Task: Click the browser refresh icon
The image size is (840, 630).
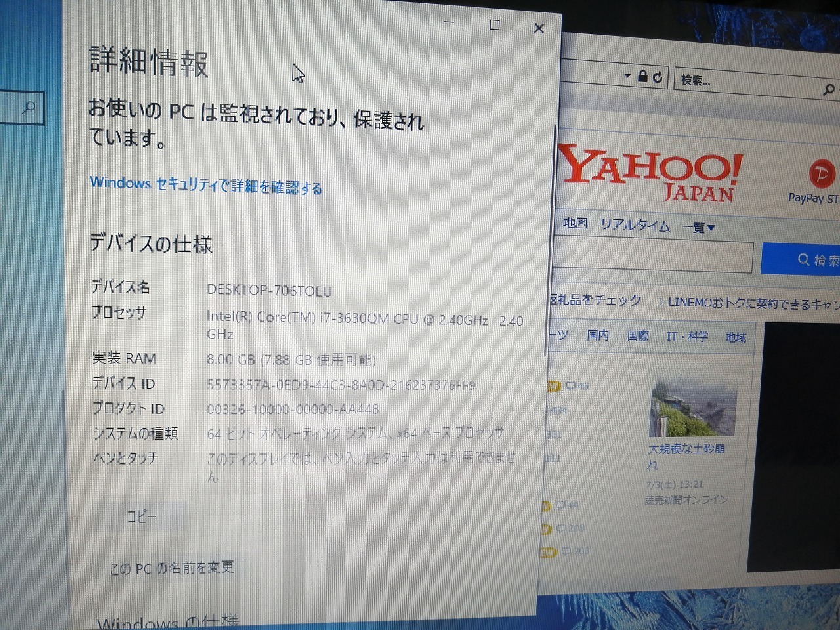Action: (x=658, y=77)
